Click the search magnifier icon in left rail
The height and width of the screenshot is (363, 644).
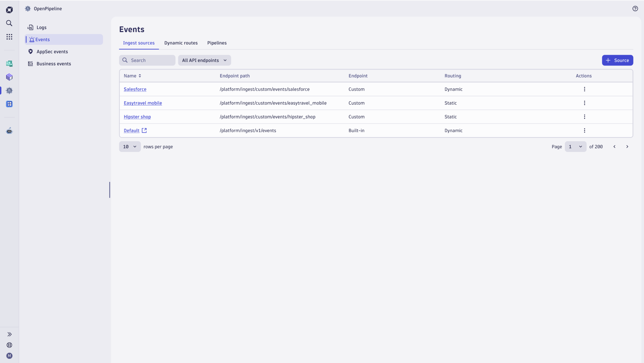(9, 23)
